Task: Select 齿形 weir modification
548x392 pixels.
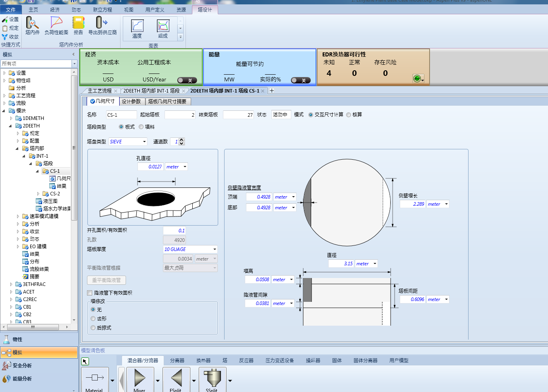Action: tap(93, 319)
